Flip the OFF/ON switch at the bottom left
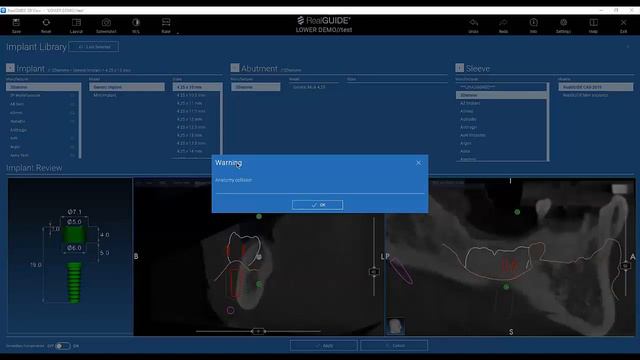The height and width of the screenshot is (360, 640). pyautogui.click(x=62, y=346)
